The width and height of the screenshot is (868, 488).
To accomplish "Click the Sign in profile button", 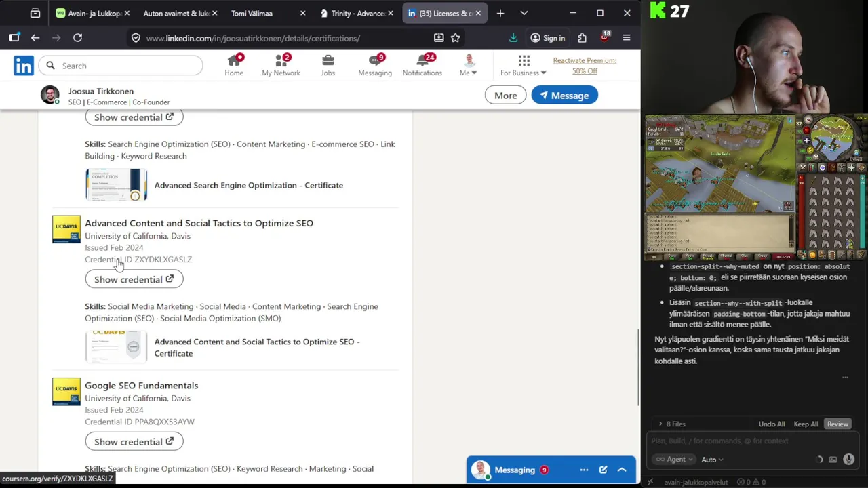I will (547, 38).
